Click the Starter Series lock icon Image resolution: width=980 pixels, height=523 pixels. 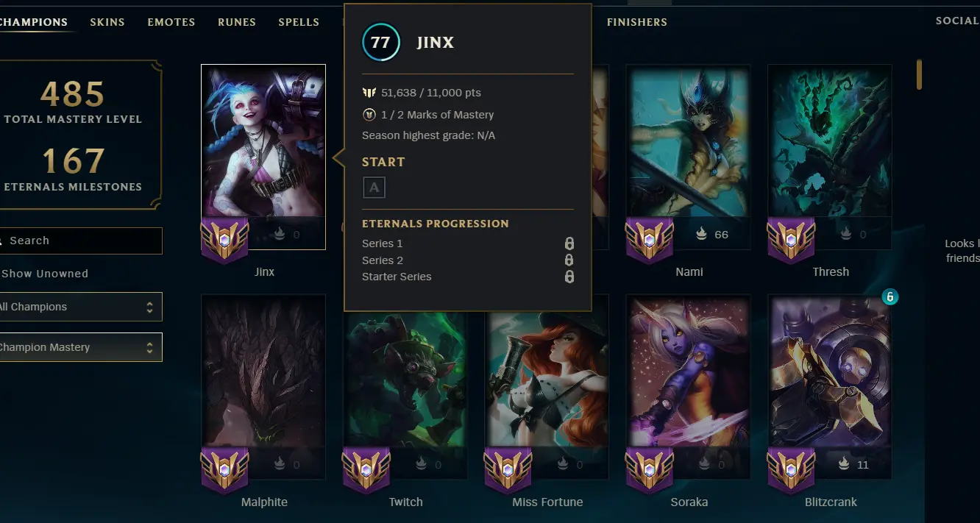click(x=569, y=277)
